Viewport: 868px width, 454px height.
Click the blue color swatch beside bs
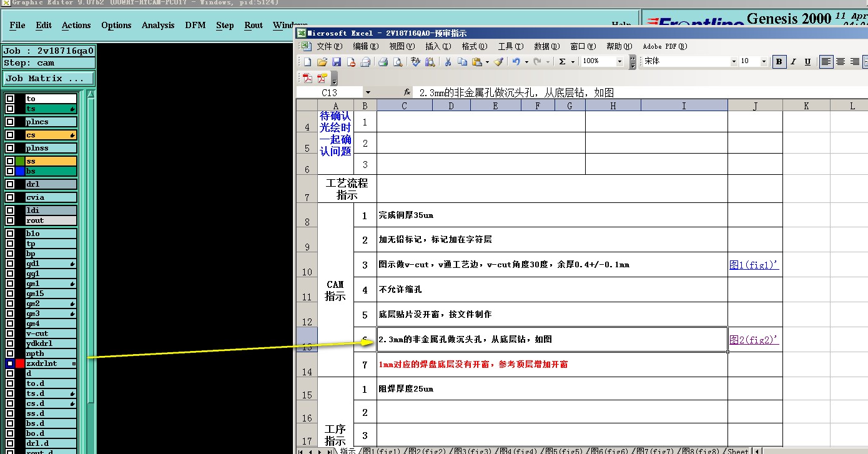click(20, 171)
